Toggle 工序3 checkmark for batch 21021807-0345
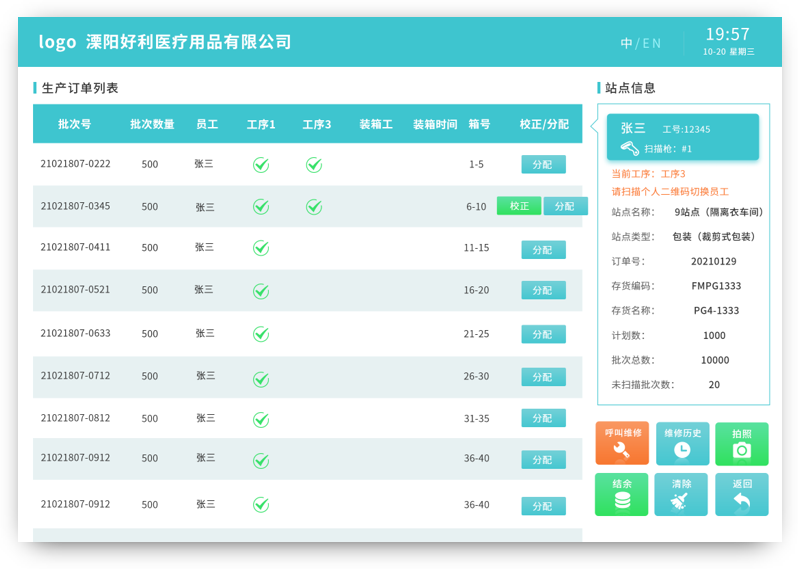The height and width of the screenshot is (569, 798). 313,207
